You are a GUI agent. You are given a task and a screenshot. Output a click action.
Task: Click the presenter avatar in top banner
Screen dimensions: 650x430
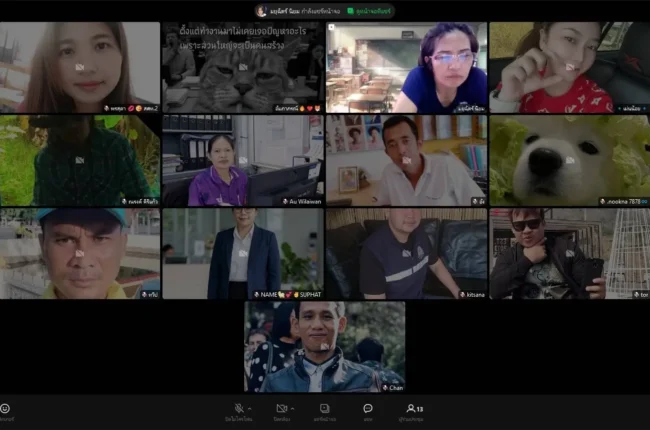(x=261, y=11)
